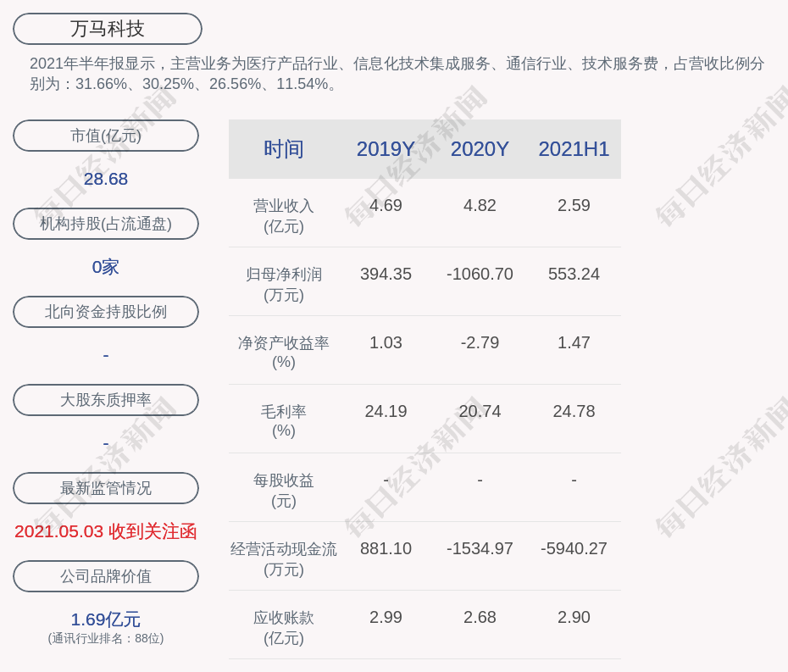Click the receivables value 2.68

tap(480, 617)
